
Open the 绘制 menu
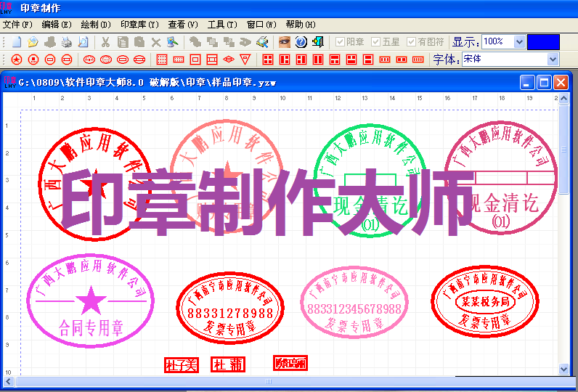97,24
